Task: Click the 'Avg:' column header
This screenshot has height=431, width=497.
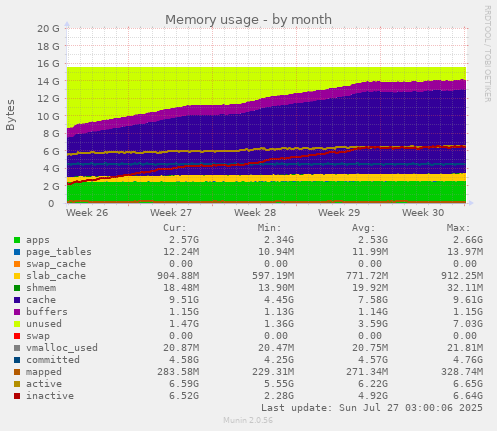Action: [x=364, y=228]
